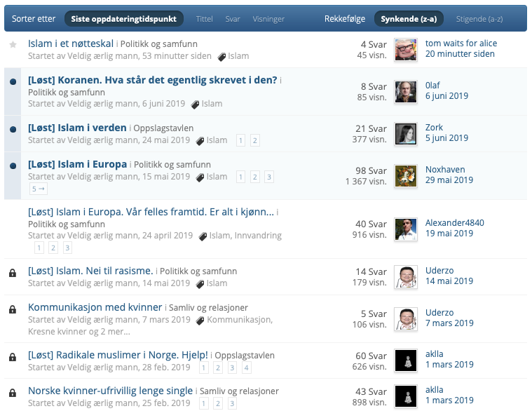The image size is (532, 411).
Task: Open Alexander4840's avatar picture
Action: [405, 229]
